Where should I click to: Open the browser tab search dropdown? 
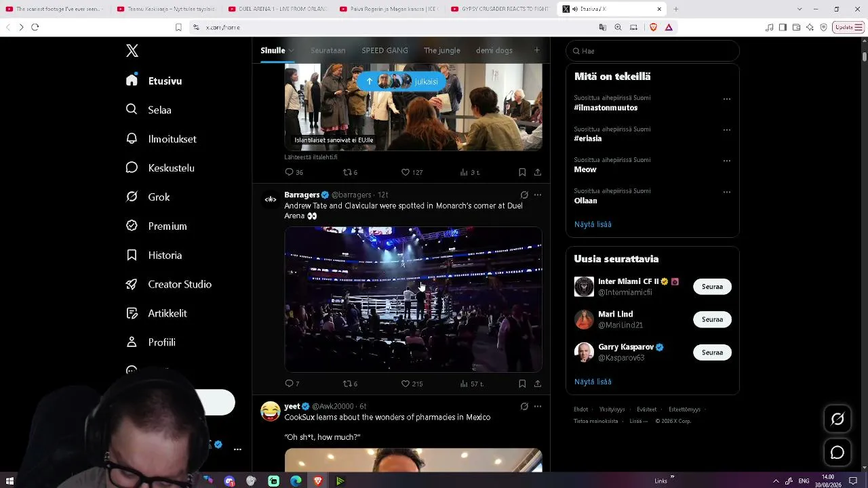coord(800,9)
